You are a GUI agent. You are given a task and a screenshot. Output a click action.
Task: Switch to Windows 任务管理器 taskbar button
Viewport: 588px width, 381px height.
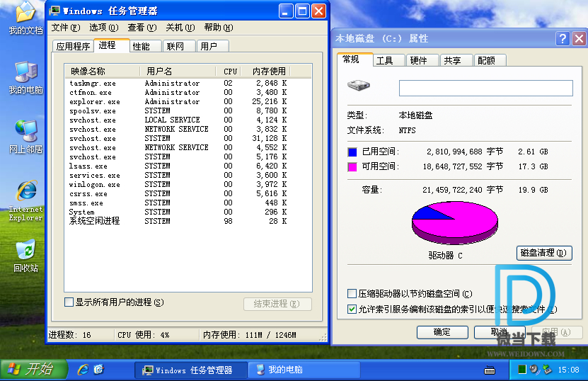point(191,370)
